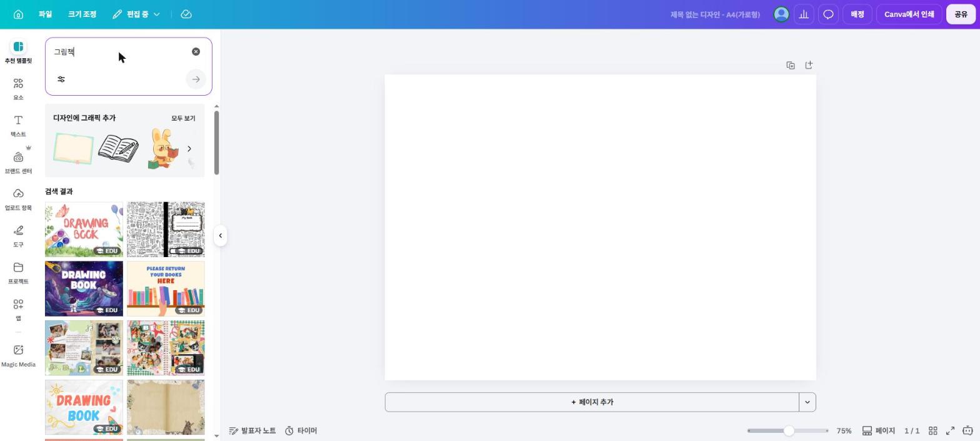Screen dimensions: 980x441
Task: Select the 추천 템플릿 sidebar tab
Action: (18, 52)
